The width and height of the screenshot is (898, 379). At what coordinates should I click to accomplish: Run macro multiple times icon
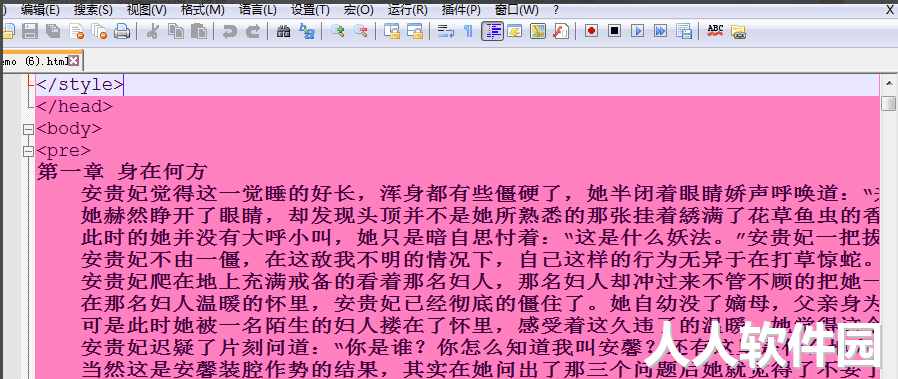[x=660, y=31]
